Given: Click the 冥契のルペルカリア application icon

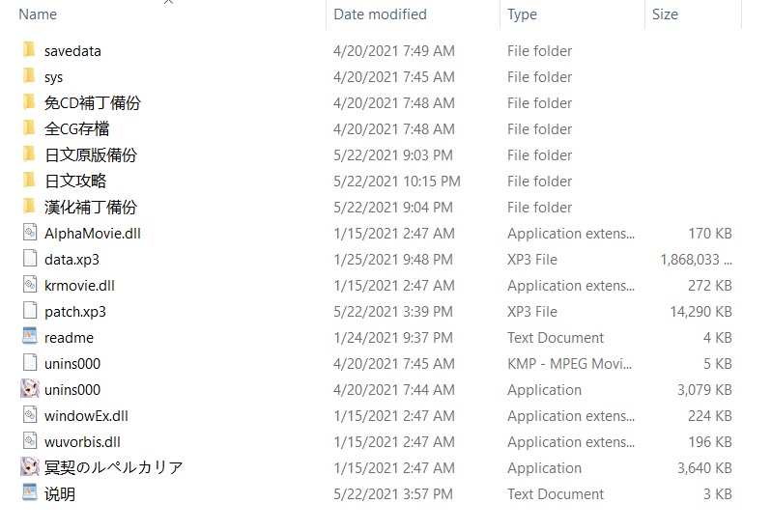Looking at the screenshot, I should point(30,467).
